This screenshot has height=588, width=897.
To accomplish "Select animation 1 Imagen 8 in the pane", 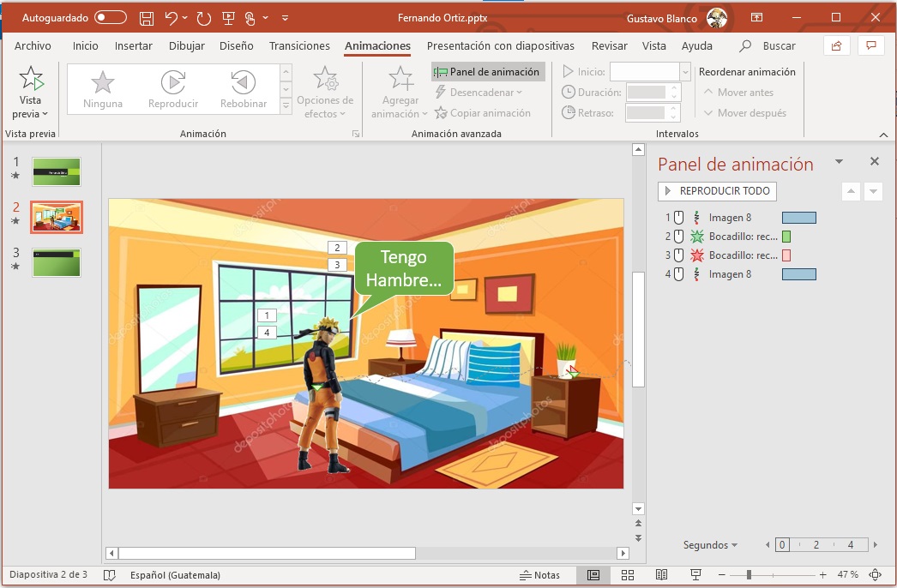I will tap(740, 218).
